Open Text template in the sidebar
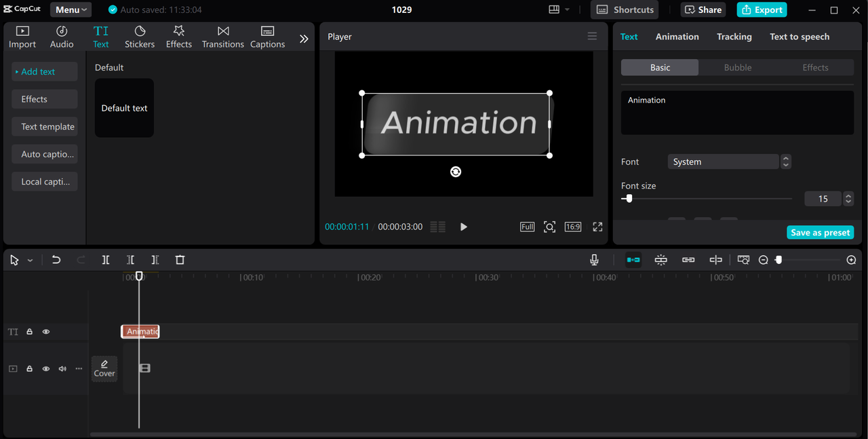 click(44, 126)
